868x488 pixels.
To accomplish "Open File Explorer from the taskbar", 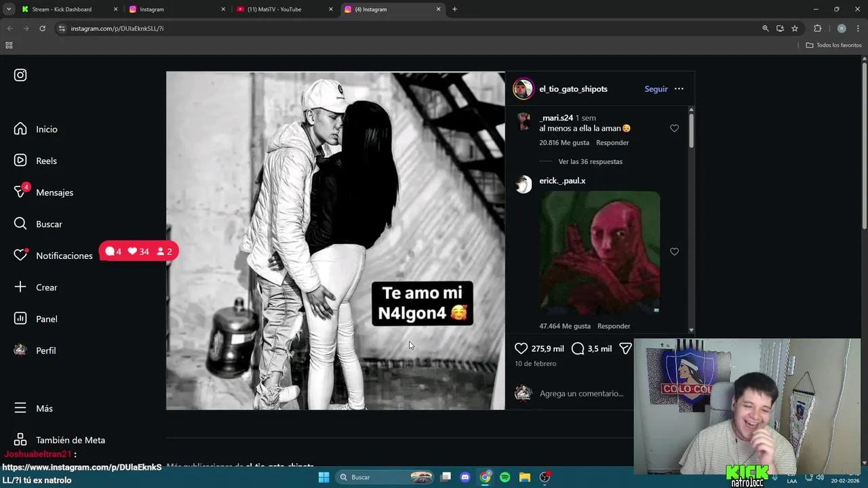I will 524,477.
